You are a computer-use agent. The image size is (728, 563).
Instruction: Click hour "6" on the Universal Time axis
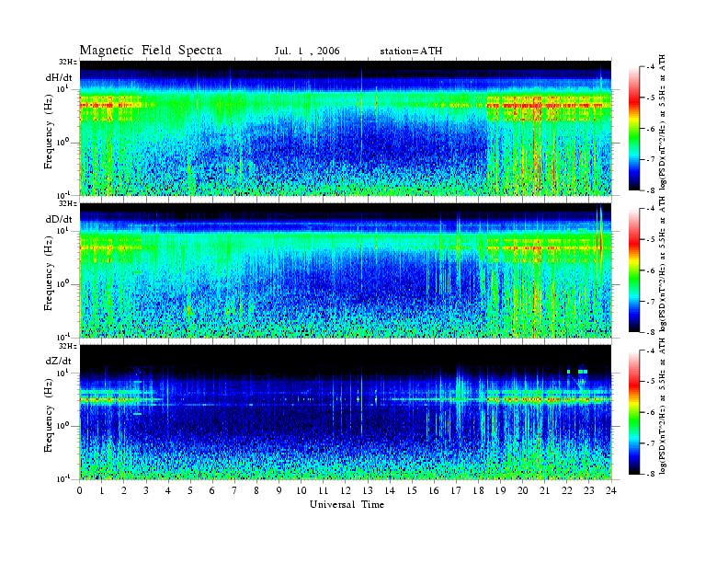[212, 490]
